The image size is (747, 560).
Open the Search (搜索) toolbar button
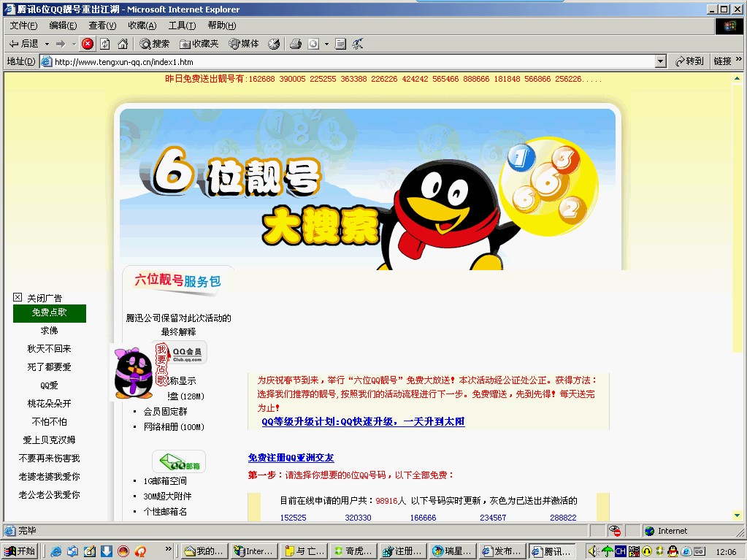[154, 44]
